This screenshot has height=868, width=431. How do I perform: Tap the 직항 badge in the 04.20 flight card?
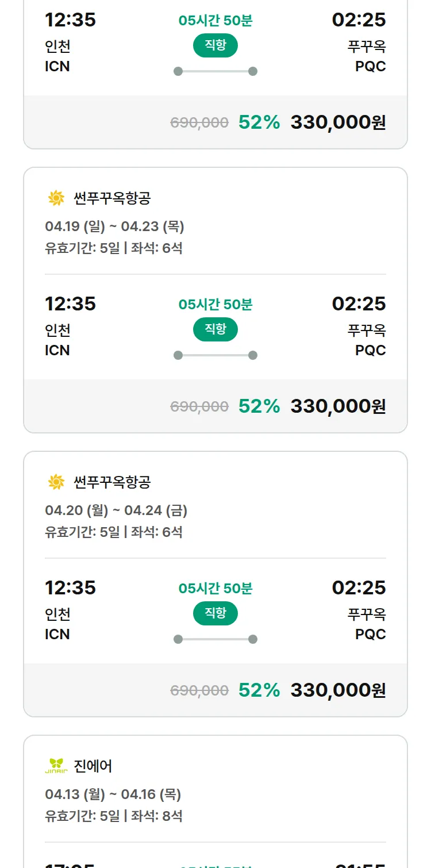click(x=215, y=613)
